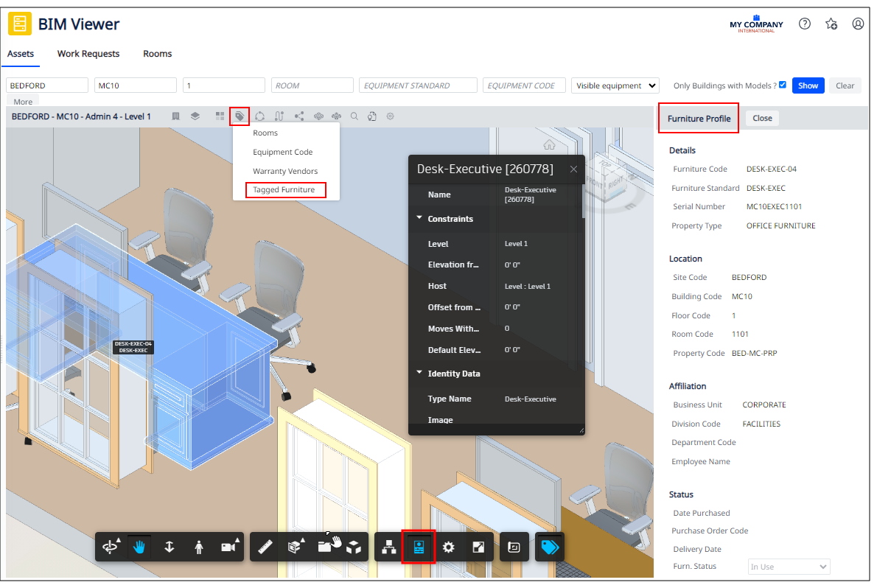The width and height of the screenshot is (877, 588).
Task: Collapse the Identity Data section
Action: [419, 373]
